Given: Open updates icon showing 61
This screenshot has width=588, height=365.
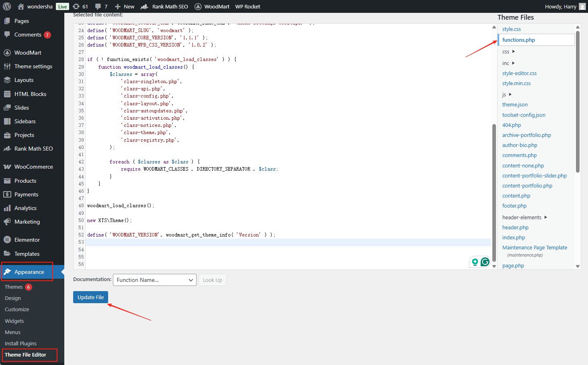Looking at the screenshot, I should tap(76, 6).
